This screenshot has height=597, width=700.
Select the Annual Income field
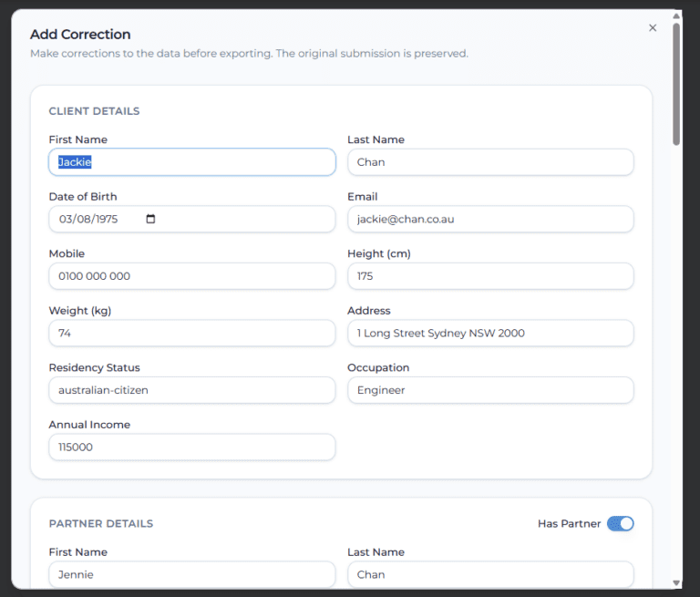click(x=191, y=448)
